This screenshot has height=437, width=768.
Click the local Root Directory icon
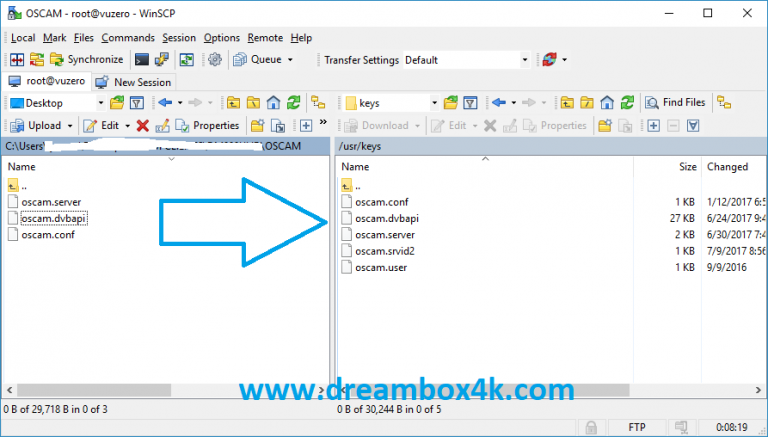[253, 103]
